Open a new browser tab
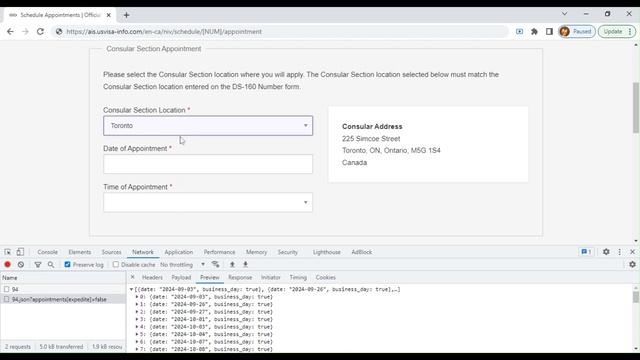This screenshot has width=640, height=360. (x=126, y=15)
